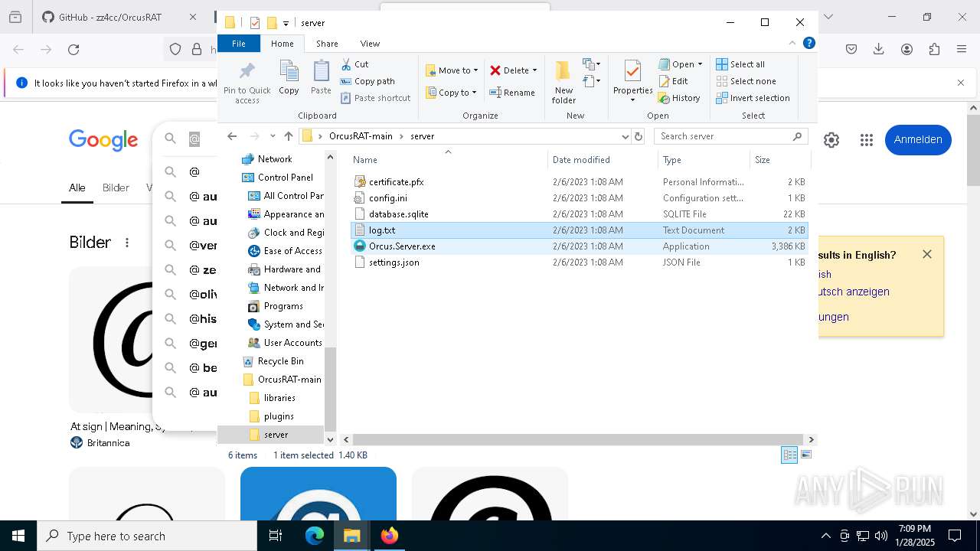Switch to large icons view layout
Viewport: 980px width, 551px height.
point(805,455)
